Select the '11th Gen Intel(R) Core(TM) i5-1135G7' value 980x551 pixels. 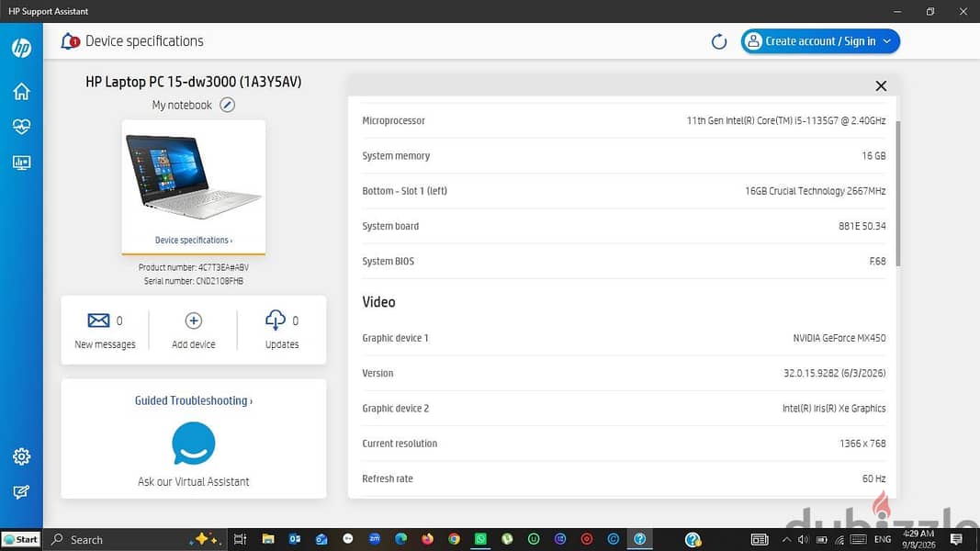point(786,120)
